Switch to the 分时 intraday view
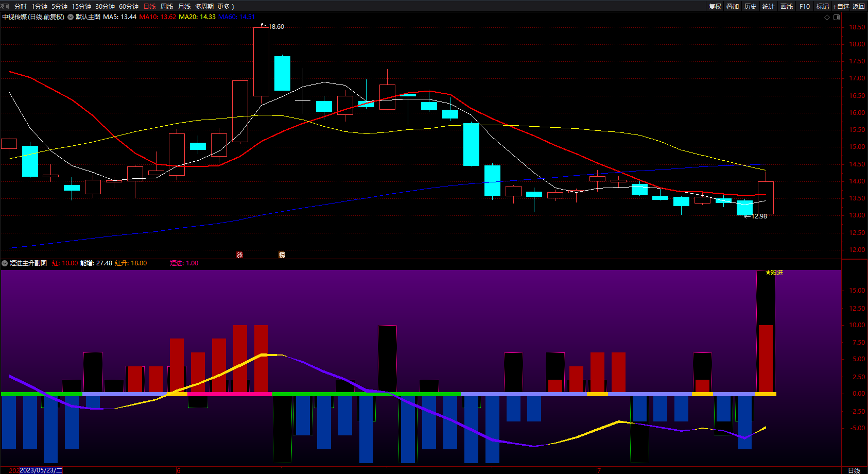 click(x=21, y=6)
